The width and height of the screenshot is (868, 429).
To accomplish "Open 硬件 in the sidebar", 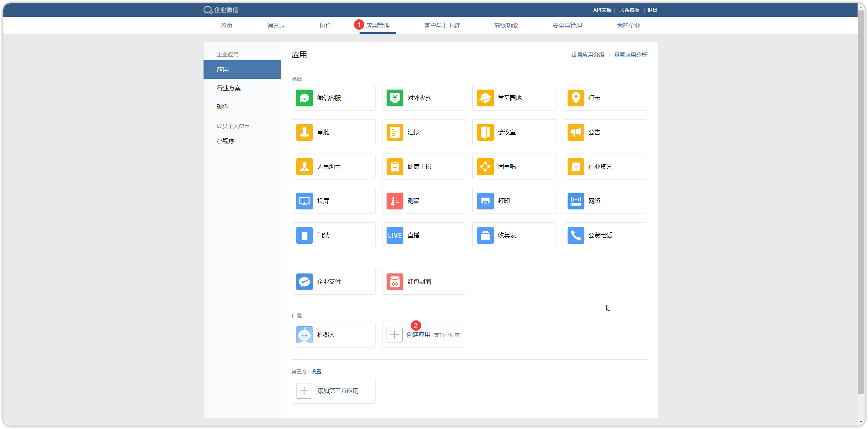I will [x=242, y=106].
